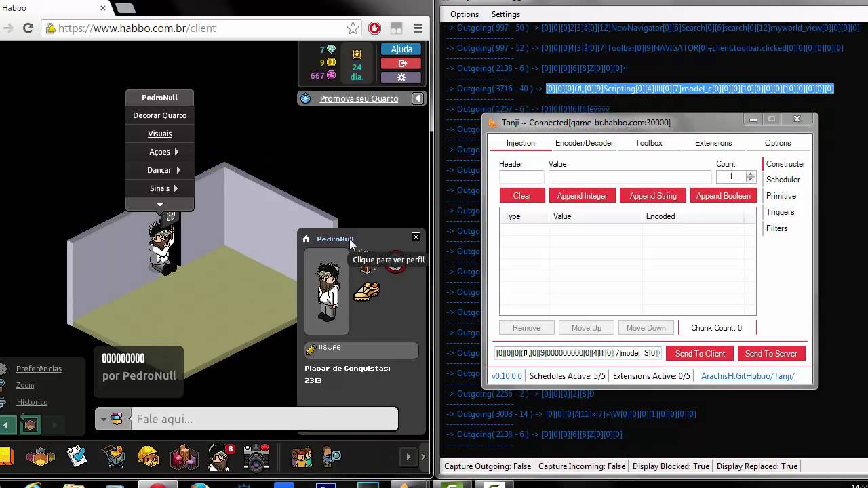Viewport: 868px width, 488px height.
Task: Collapse avatar menu with bottom down arrow
Action: click(160, 204)
